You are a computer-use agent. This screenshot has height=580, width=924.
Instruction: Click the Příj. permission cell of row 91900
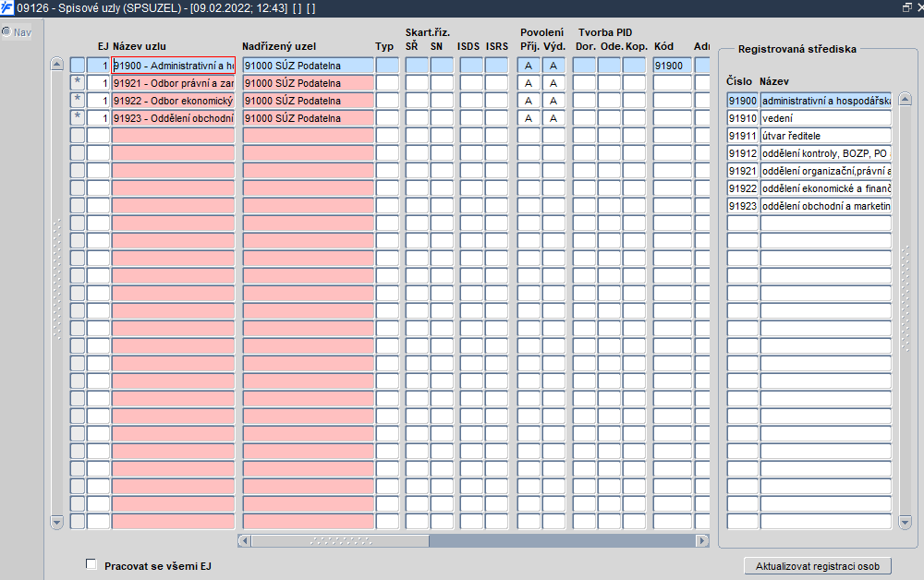529,66
